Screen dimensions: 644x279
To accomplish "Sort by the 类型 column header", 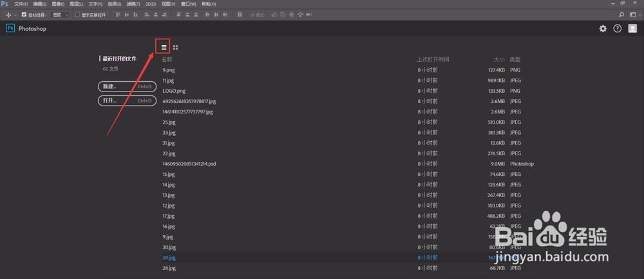I will pos(515,59).
